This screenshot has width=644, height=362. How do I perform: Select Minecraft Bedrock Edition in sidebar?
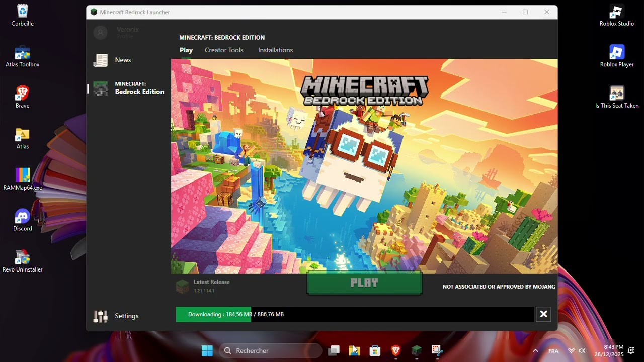pyautogui.click(x=128, y=88)
